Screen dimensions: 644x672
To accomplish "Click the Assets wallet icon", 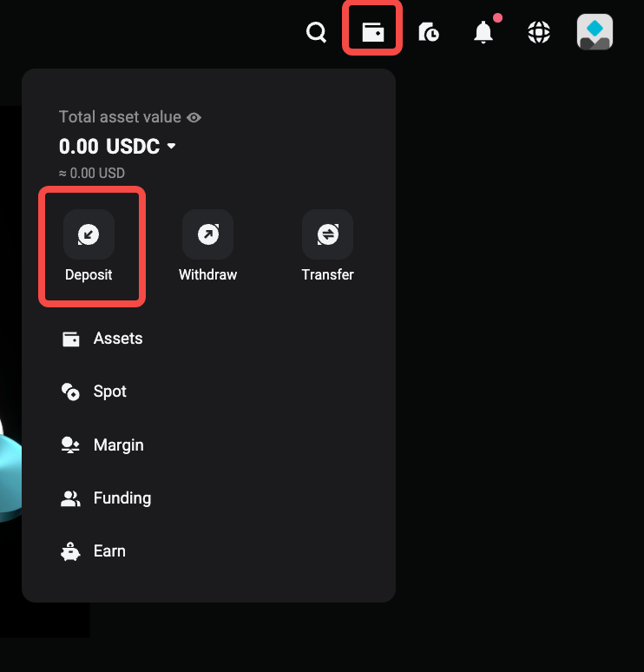I will [x=70, y=339].
